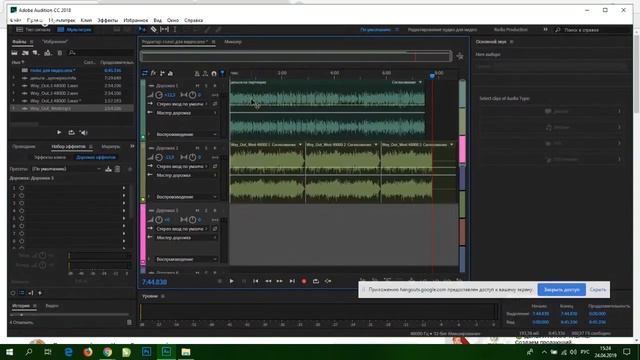Select the Дорожки эффектов button

point(96,157)
